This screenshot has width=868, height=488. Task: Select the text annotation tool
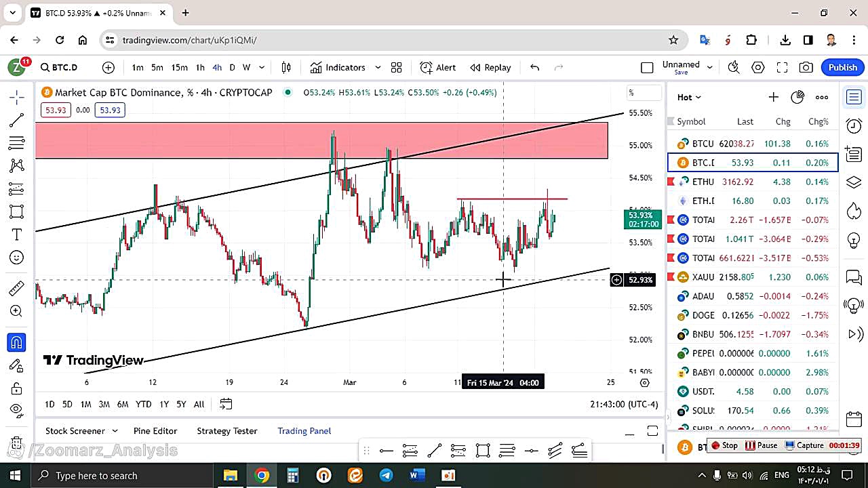pyautogui.click(x=17, y=235)
